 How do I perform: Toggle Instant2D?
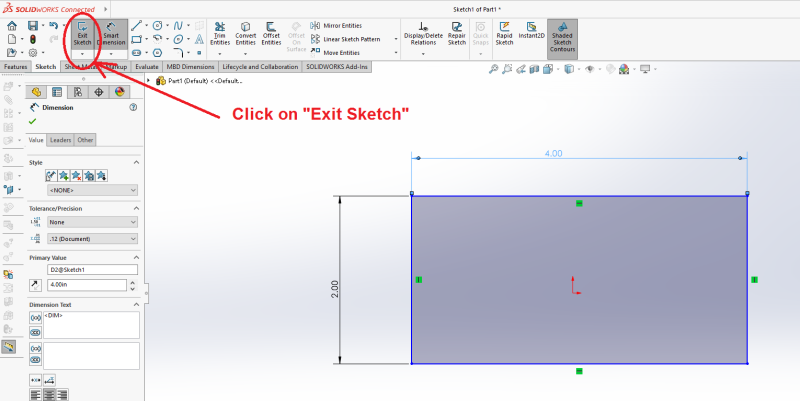coord(532,31)
